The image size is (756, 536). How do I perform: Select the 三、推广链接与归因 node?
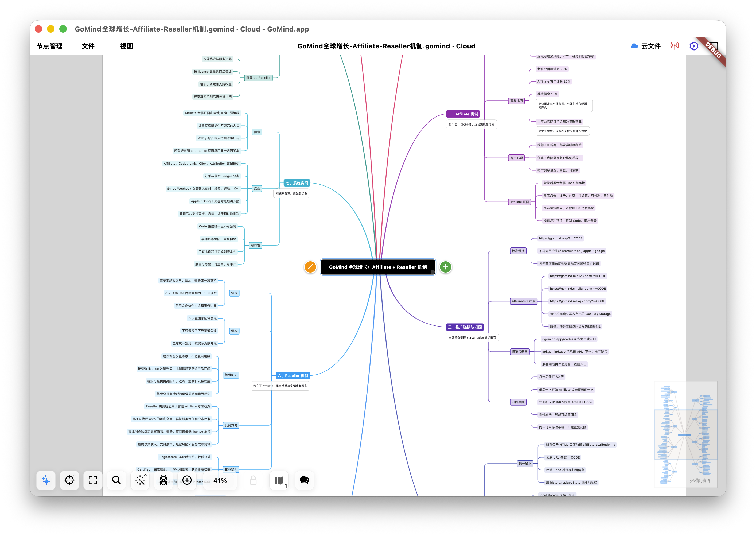tap(465, 327)
